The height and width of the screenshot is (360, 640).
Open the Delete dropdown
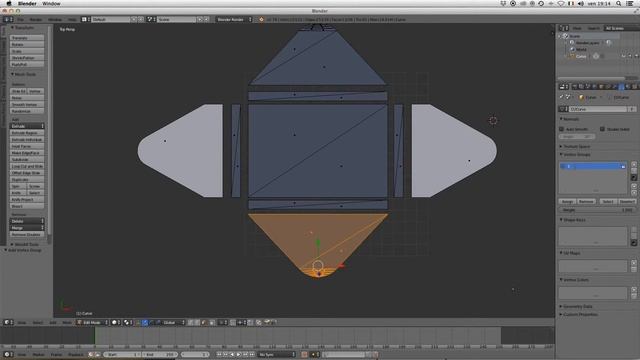(27, 221)
